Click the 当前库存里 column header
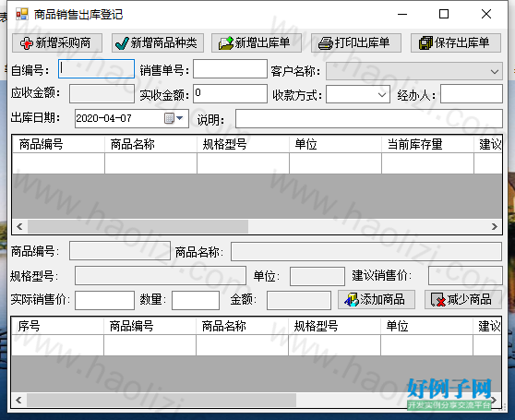This screenshot has height=420, width=515. [x=428, y=144]
